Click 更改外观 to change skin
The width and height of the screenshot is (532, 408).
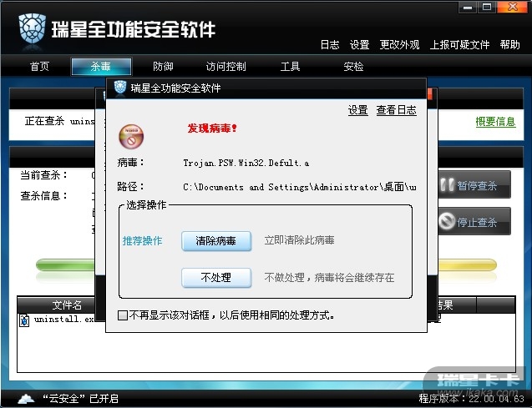[x=399, y=45]
